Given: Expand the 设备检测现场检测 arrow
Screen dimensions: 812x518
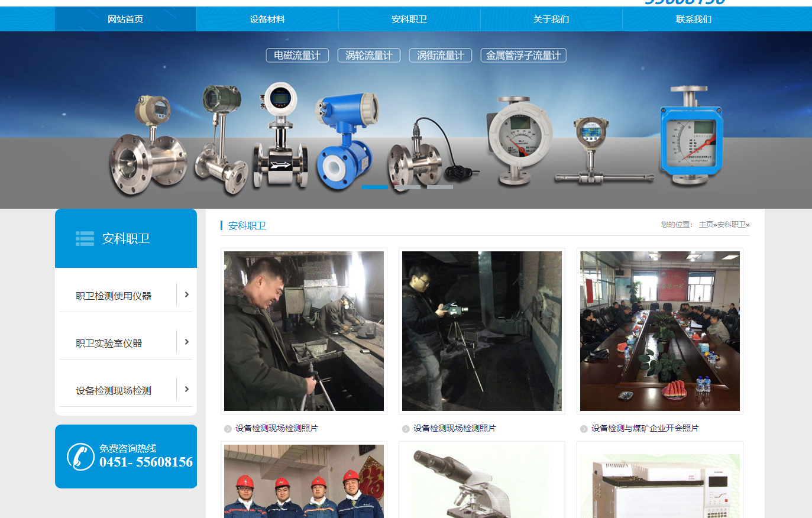Looking at the screenshot, I should (187, 389).
